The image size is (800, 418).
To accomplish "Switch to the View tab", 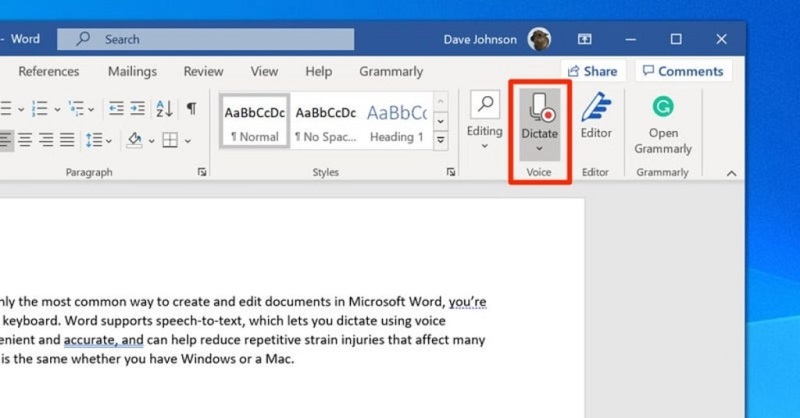I will coord(264,71).
